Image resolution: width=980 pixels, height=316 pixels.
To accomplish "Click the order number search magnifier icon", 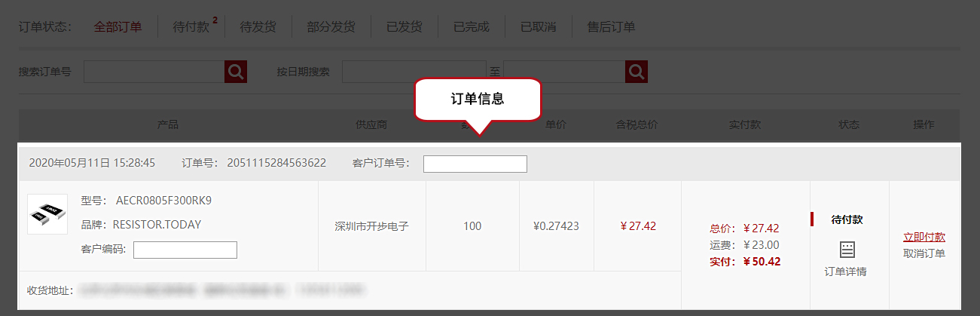I will pyautogui.click(x=236, y=72).
